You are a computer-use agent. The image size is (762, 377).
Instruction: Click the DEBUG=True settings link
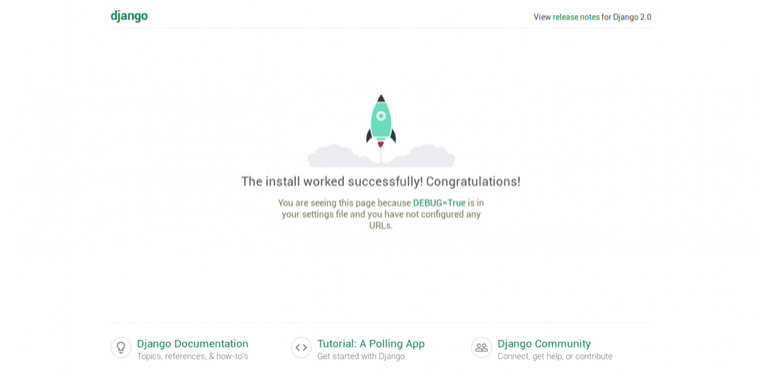point(439,203)
